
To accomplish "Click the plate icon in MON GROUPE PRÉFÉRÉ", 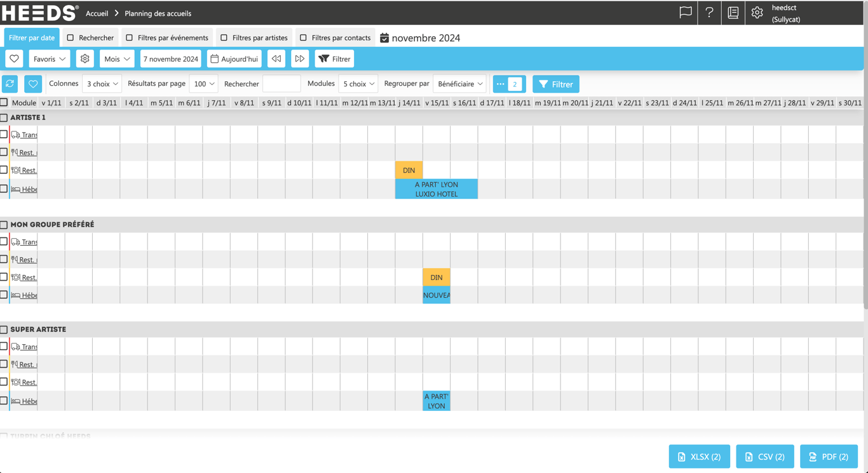I will pyautogui.click(x=15, y=277).
